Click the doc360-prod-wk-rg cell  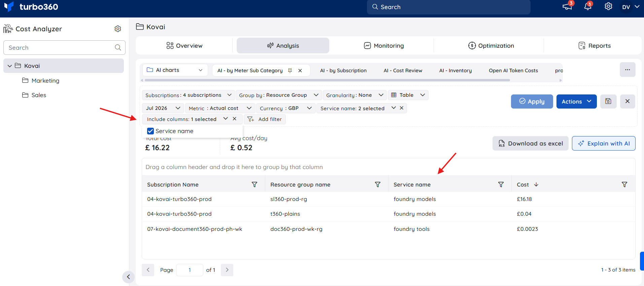(296, 229)
